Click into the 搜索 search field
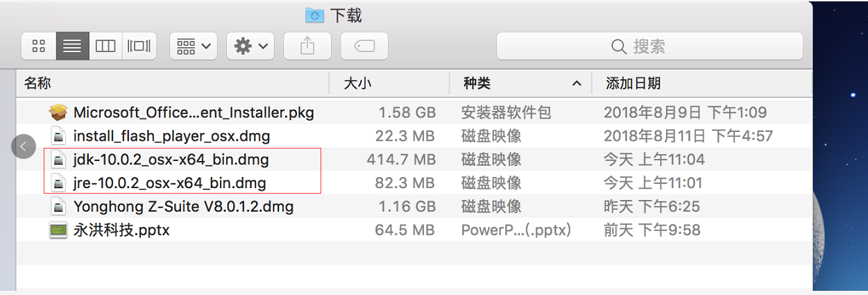Screen dimensions: 868x295 pyautogui.click(x=649, y=47)
